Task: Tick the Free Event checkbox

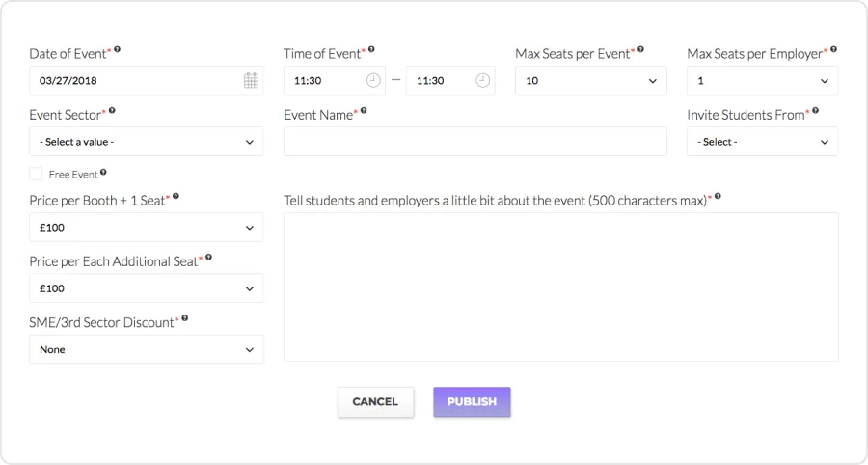Action: point(36,174)
